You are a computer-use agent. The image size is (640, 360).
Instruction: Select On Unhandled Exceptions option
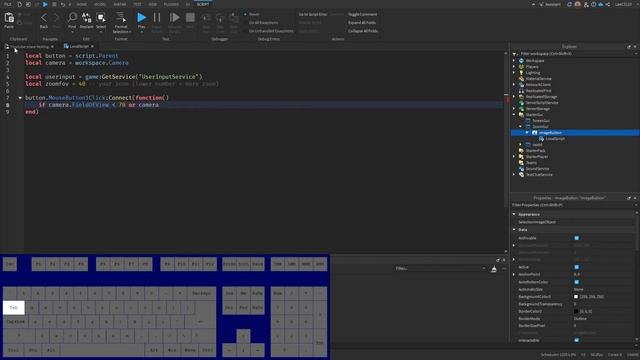[x=269, y=31]
